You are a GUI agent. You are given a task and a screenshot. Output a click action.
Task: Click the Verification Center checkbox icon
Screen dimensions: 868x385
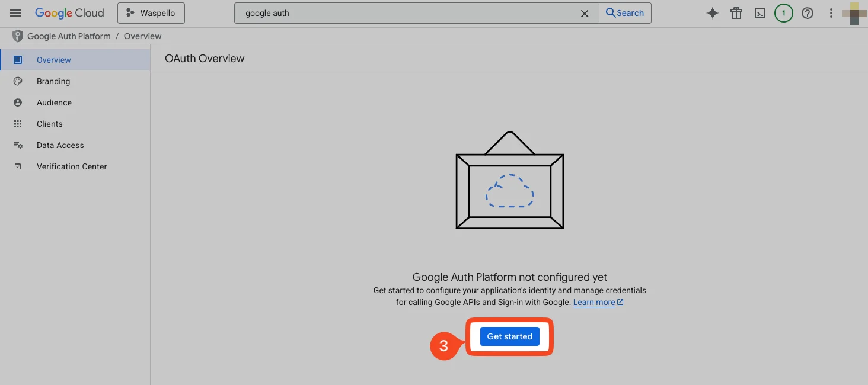(18, 166)
